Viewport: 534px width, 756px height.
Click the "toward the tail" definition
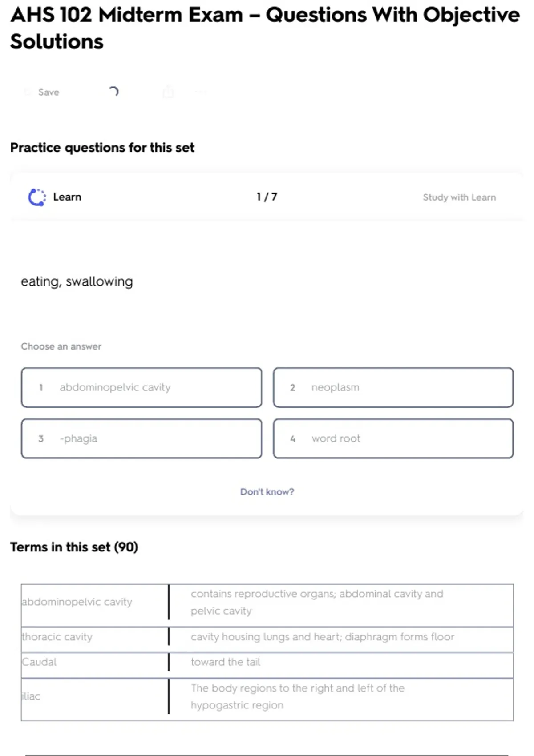(x=225, y=662)
